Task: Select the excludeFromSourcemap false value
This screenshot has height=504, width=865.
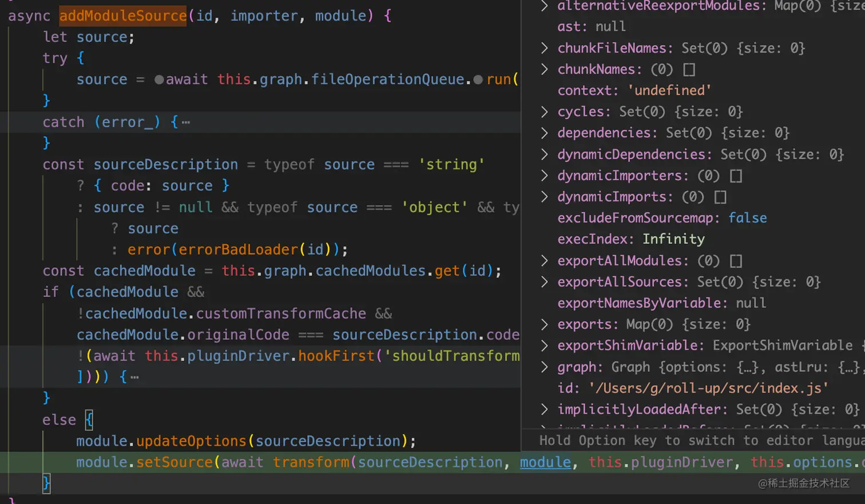Action: click(x=748, y=218)
